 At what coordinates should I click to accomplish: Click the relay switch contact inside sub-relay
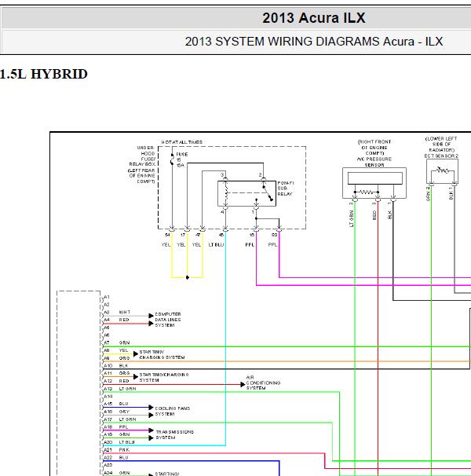point(268,193)
